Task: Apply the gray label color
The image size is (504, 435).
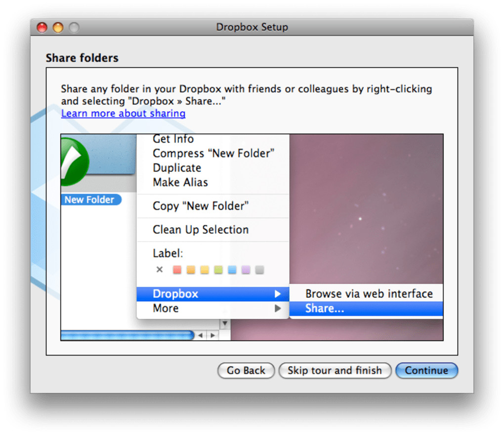Action: [260, 270]
